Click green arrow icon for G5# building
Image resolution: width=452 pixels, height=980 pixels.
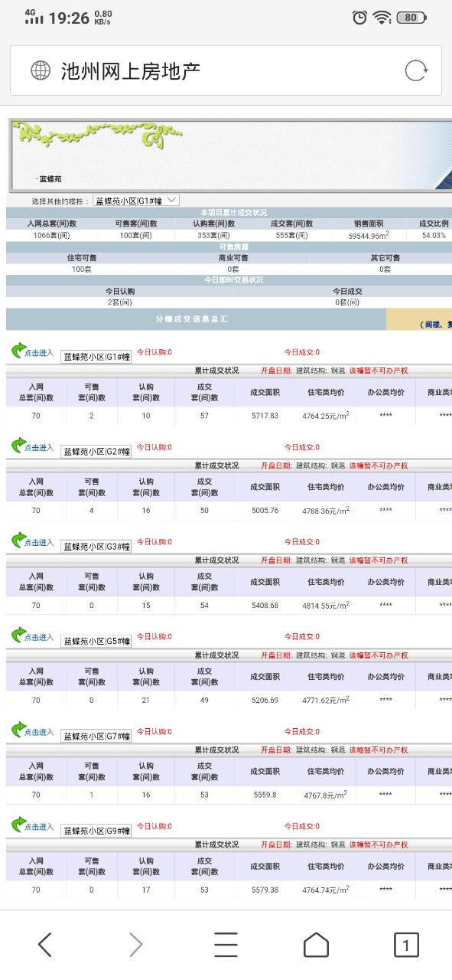[x=18, y=635]
